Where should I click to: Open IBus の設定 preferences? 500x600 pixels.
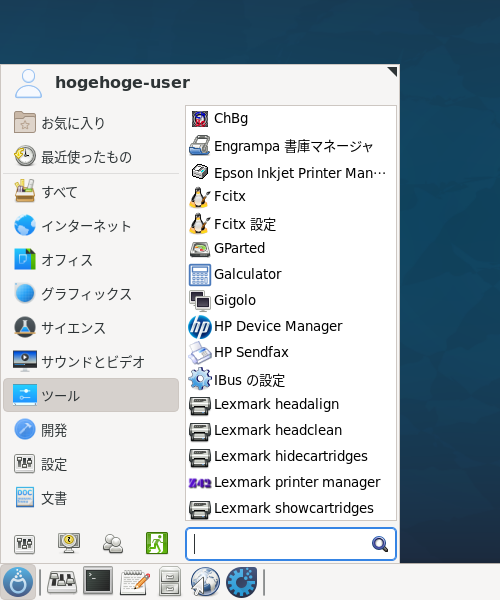(291, 380)
